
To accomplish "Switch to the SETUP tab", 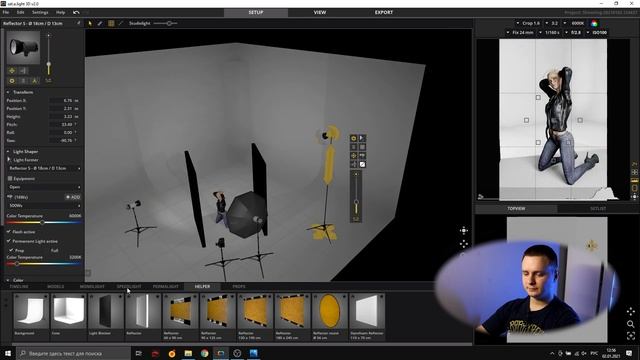I will (x=256, y=12).
